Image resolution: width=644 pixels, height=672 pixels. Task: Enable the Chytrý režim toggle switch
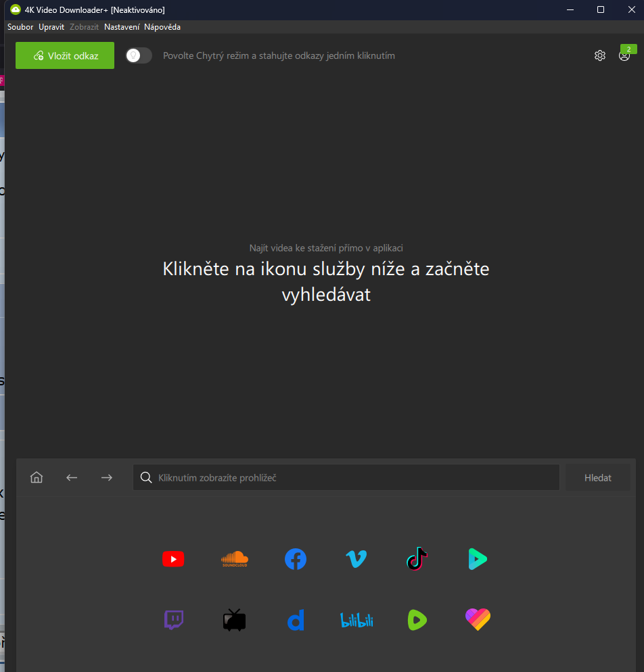[x=139, y=55]
